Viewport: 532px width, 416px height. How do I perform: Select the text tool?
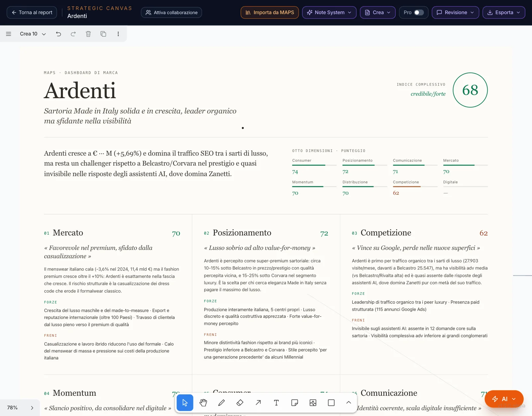click(x=276, y=403)
